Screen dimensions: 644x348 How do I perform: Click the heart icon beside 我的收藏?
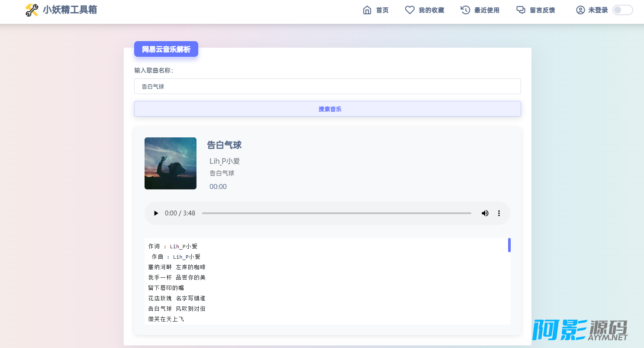coord(409,10)
